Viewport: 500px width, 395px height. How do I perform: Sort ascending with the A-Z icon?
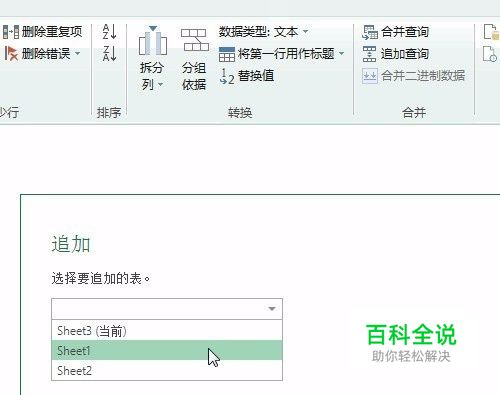pos(110,32)
